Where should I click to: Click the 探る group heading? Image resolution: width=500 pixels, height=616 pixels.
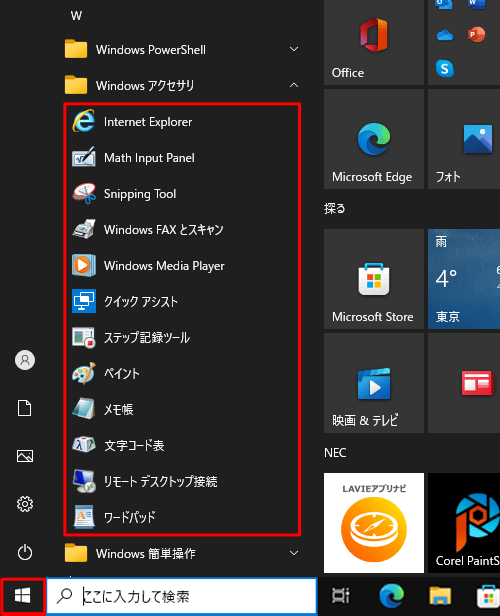[335, 209]
